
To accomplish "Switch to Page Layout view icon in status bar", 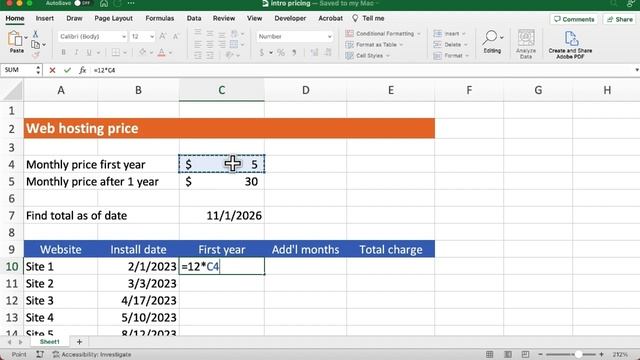I will (508, 354).
